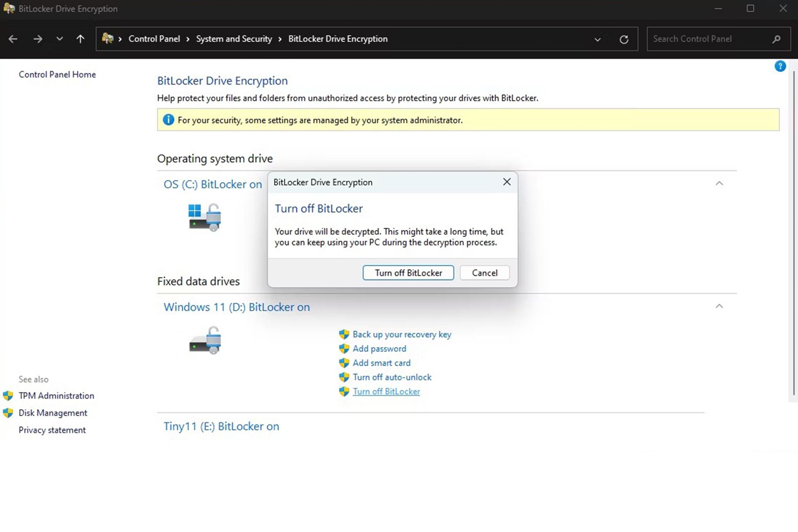Click the separator arrow after Control Panel
Viewport: 798px width, 532px height.
[188, 39]
